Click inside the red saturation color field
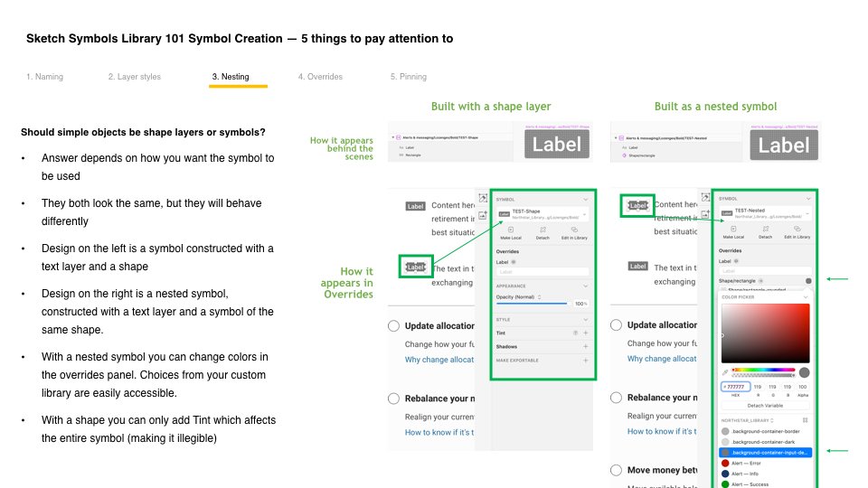Viewport: 868px width, 488px height. [x=765, y=333]
